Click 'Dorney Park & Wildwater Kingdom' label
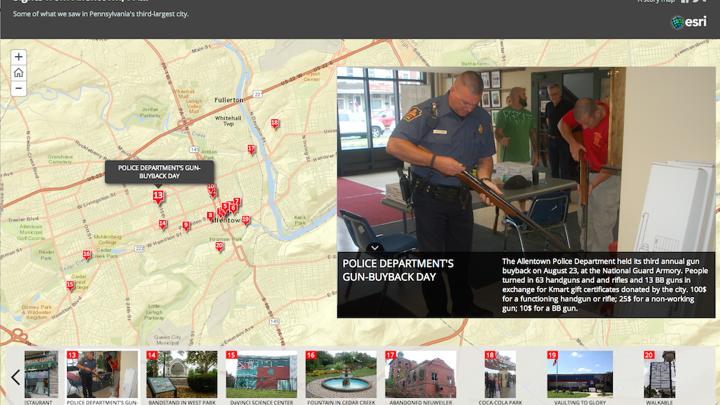 pos(36,312)
